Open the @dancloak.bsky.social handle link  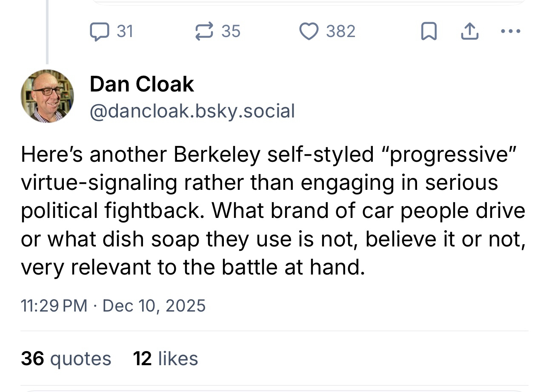point(192,111)
